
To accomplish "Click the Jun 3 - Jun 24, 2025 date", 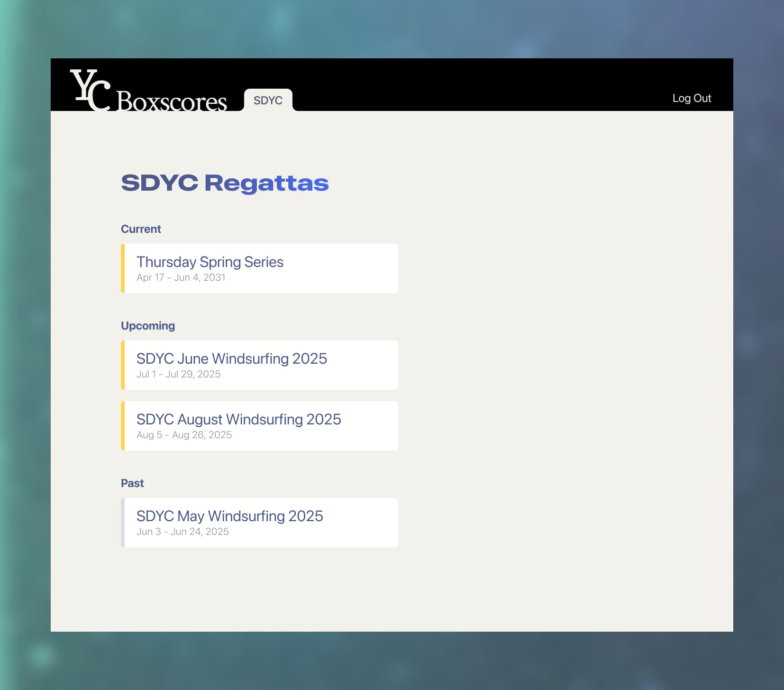I will coord(182,532).
